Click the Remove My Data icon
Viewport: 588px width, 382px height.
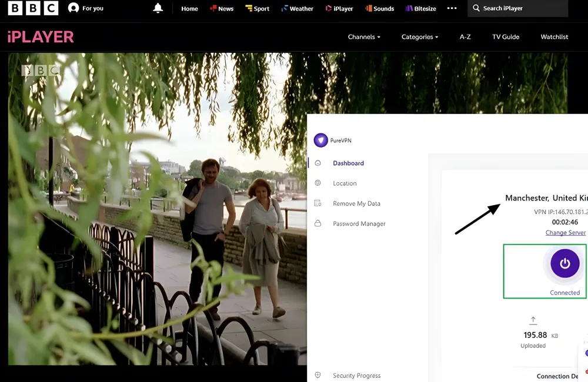(x=318, y=203)
